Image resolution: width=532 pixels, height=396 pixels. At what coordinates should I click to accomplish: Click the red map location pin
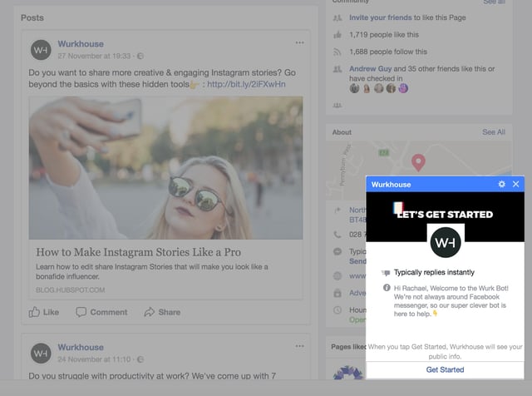[418, 162]
